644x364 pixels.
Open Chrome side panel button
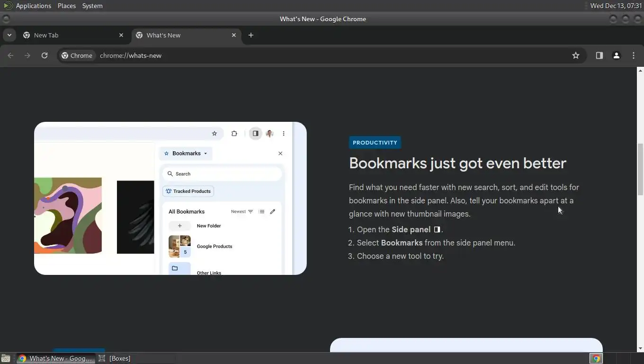599,55
